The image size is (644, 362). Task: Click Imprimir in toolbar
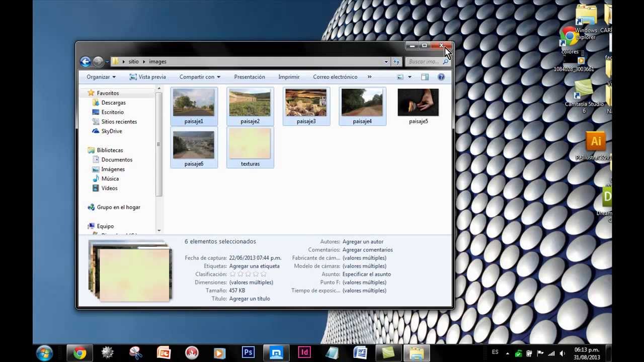pos(289,77)
